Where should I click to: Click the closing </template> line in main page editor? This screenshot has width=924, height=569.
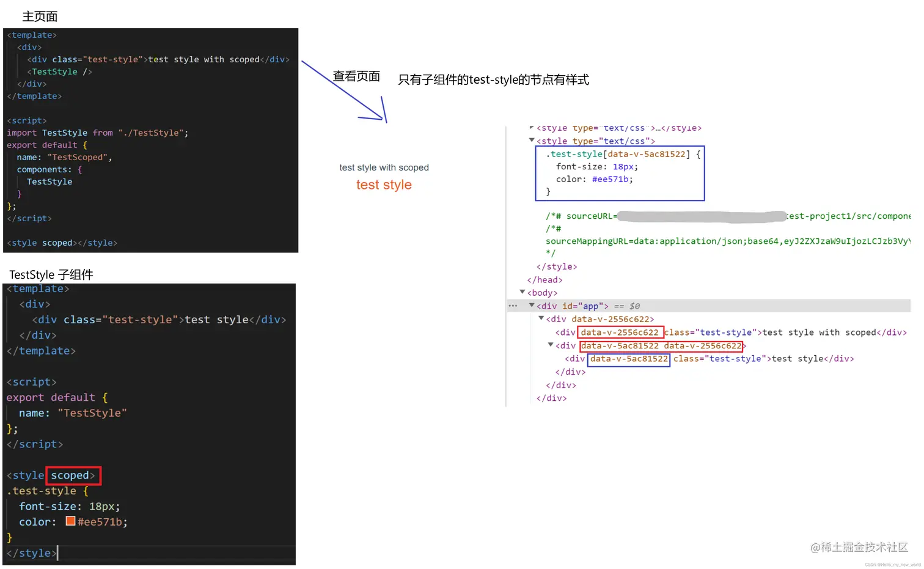[x=34, y=96]
